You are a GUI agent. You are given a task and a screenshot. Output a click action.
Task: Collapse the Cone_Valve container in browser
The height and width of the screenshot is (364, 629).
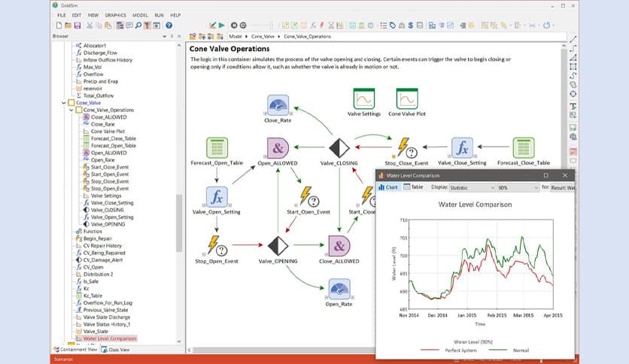pos(63,102)
